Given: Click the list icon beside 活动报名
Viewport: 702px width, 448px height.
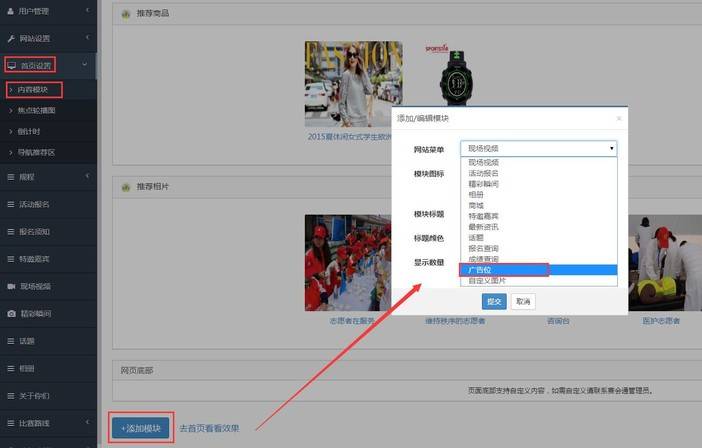Looking at the screenshot, I should point(11,204).
